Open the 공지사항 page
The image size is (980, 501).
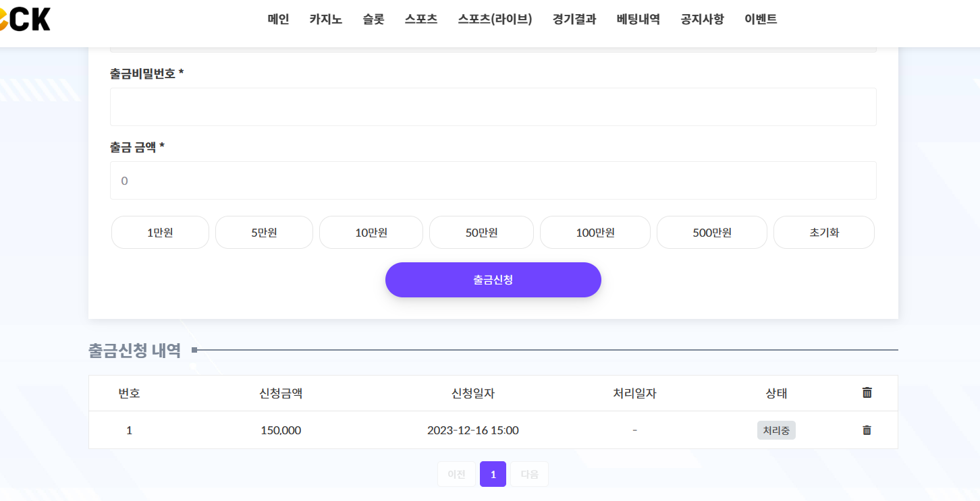click(x=703, y=20)
